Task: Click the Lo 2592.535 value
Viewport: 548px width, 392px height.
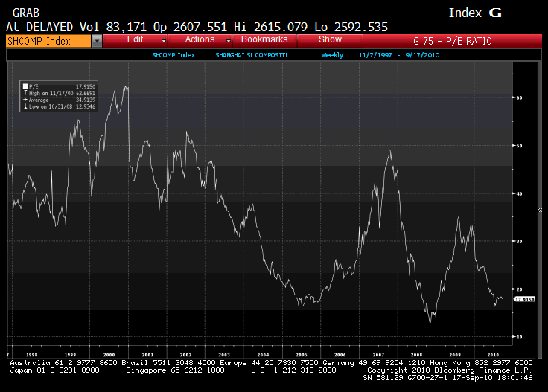Action: [351, 27]
